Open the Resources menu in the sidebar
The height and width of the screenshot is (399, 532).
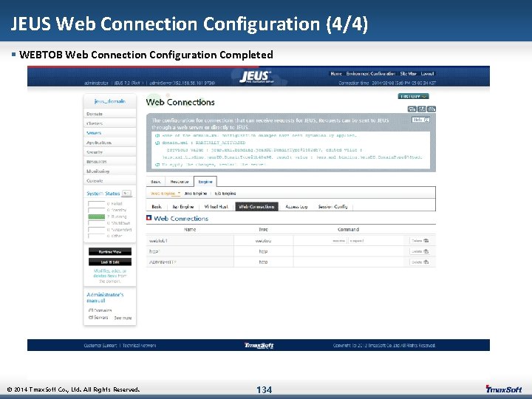(109, 162)
